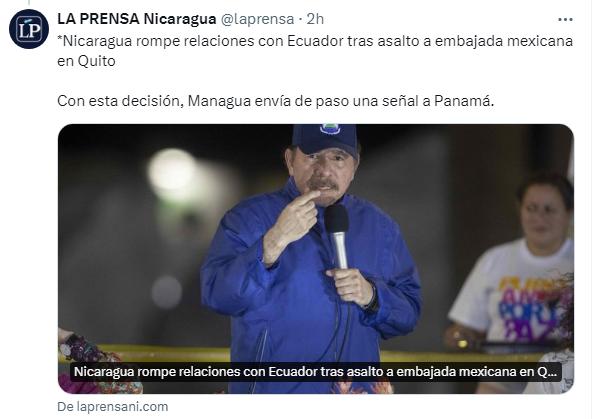Click the truncated Q… end of card caption

(546, 372)
